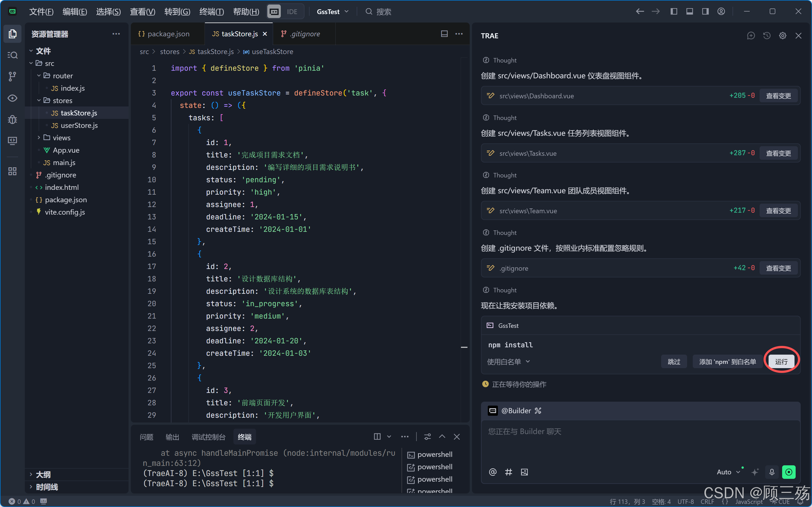Viewport: 812px width, 507px height.
Task: Open the 终端(T) menu
Action: 211,12
